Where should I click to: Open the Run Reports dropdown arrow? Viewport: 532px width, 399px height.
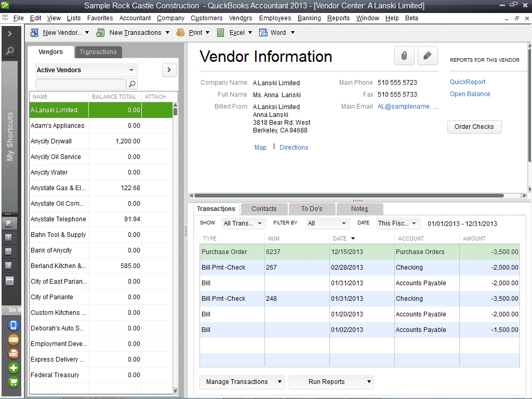tap(369, 382)
